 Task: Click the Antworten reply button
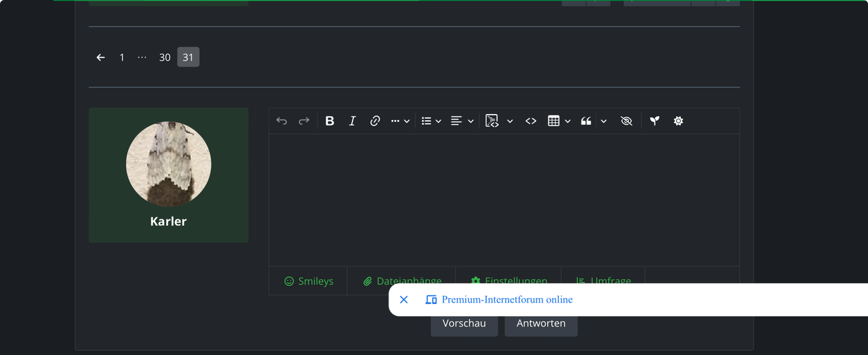coord(540,324)
